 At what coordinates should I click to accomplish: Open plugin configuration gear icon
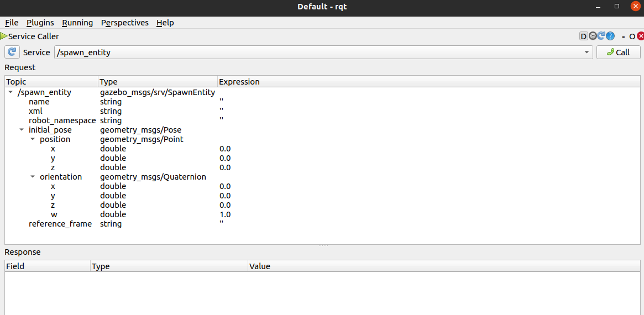(593, 36)
